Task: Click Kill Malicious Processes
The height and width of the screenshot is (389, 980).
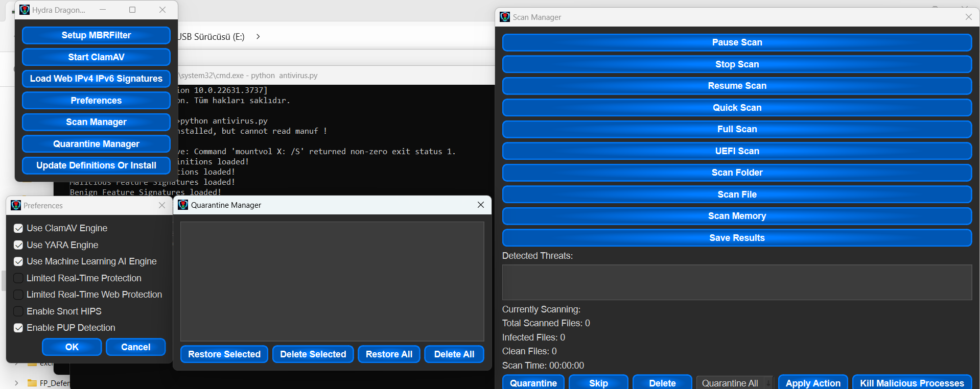Action: (x=912, y=383)
